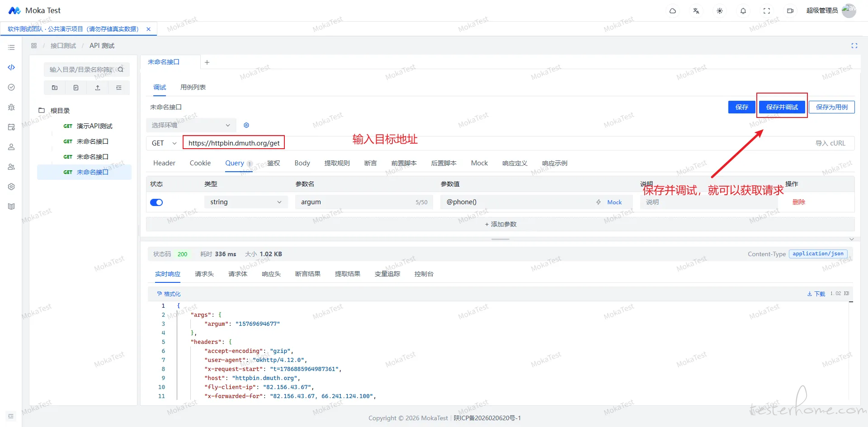Open the string type dropdown

(246, 202)
